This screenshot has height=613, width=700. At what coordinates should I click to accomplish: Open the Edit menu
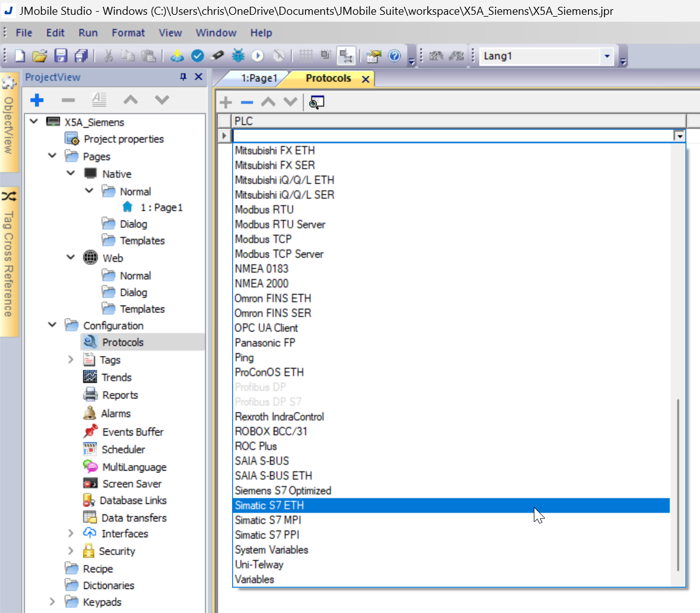coord(55,33)
